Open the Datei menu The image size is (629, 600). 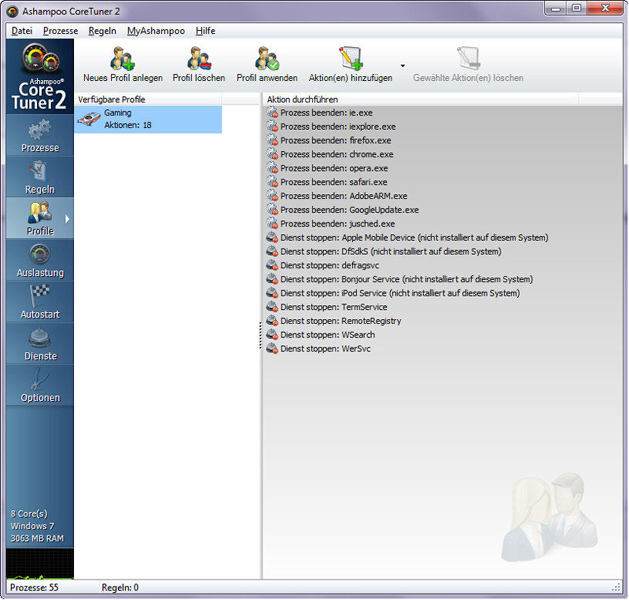click(x=22, y=31)
